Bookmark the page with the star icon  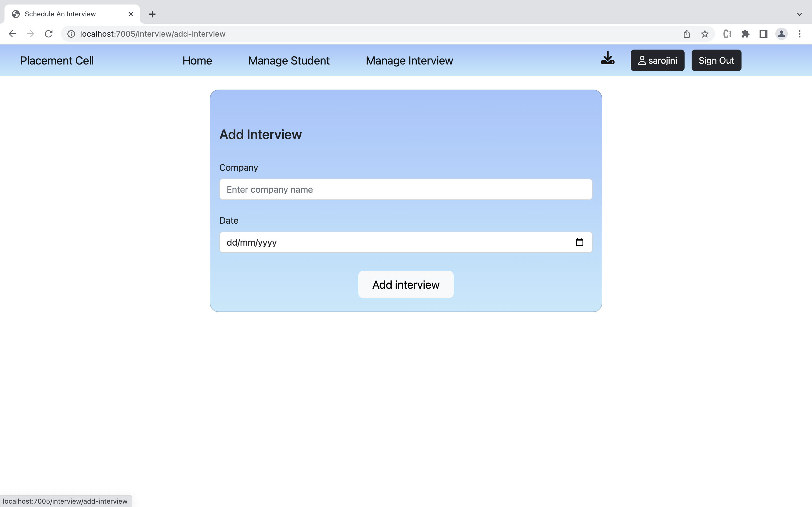tap(705, 34)
